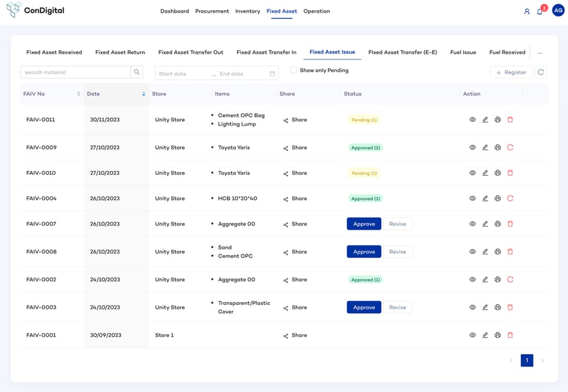Open the notifications bell
Image resolution: width=568 pixels, height=392 pixels.
pos(540,11)
